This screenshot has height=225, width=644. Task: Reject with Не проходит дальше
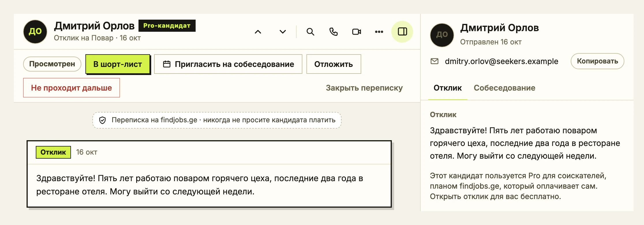(x=72, y=88)
